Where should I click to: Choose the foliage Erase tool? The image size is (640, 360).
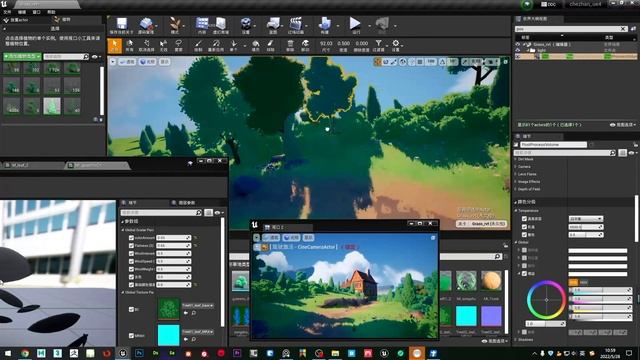pyautogui.click(x=270, y=45)
